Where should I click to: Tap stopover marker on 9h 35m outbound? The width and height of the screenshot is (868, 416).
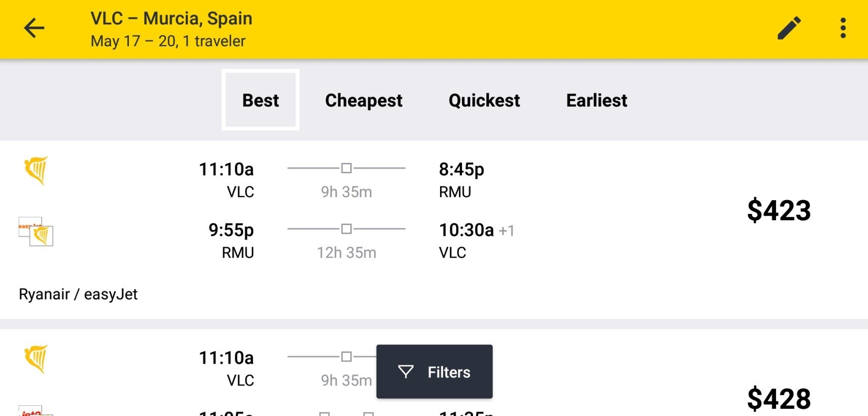point(346,168)
